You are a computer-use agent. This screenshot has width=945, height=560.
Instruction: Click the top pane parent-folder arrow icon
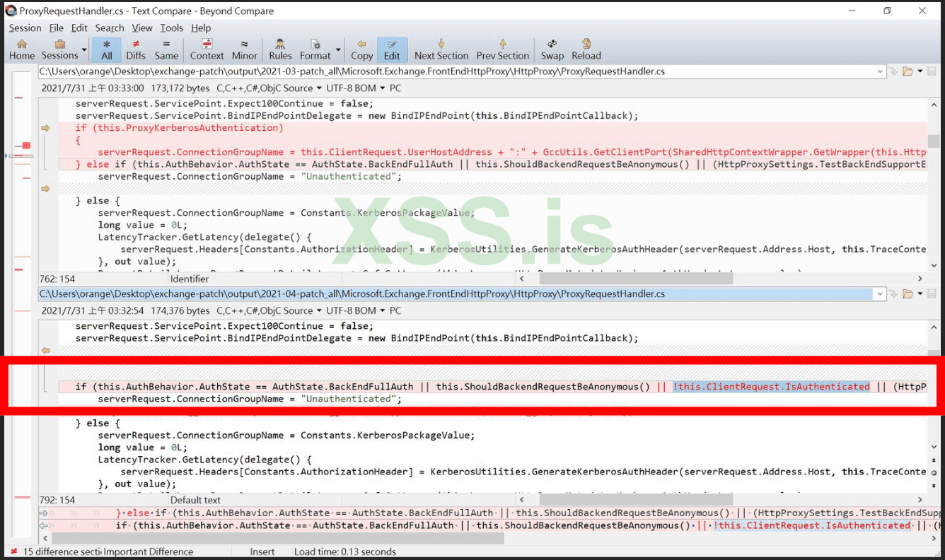point(894,71)
